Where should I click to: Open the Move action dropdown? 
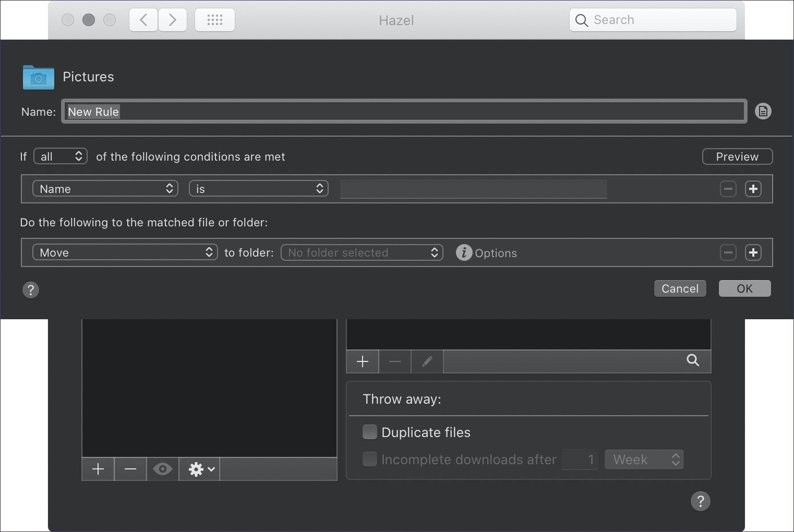pos(125,253)
